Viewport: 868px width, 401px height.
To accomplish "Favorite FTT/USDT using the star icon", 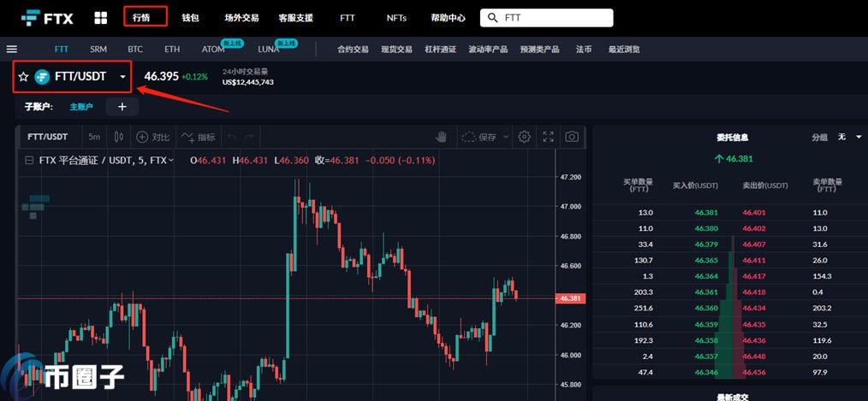I will tap(23, 77).
